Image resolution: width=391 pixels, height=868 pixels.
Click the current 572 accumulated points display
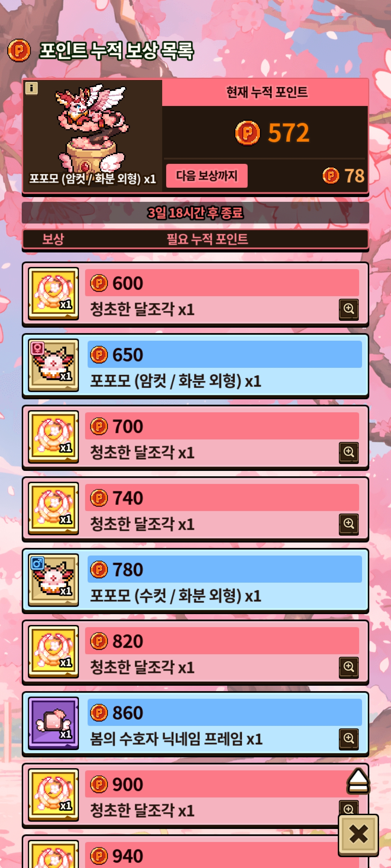272,133
